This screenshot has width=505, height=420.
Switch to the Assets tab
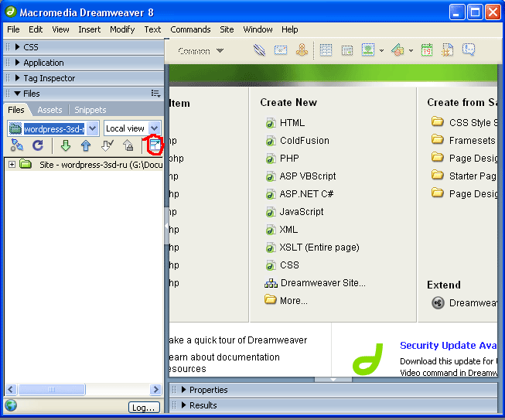tap(49, 110)
